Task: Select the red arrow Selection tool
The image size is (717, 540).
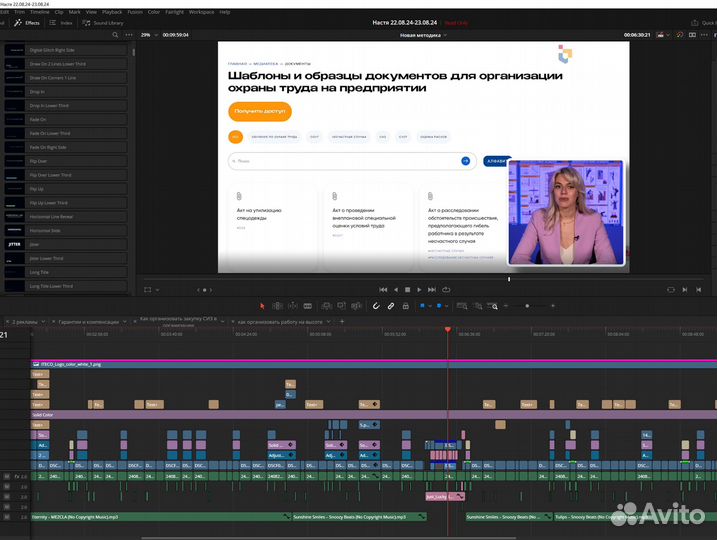Action: point(262,305)
